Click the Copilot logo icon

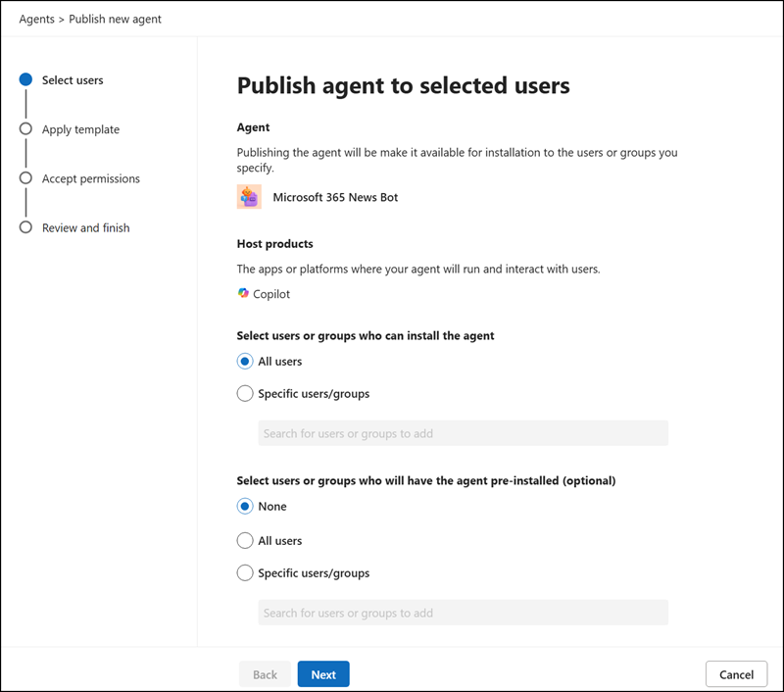[x=243, y=293]
